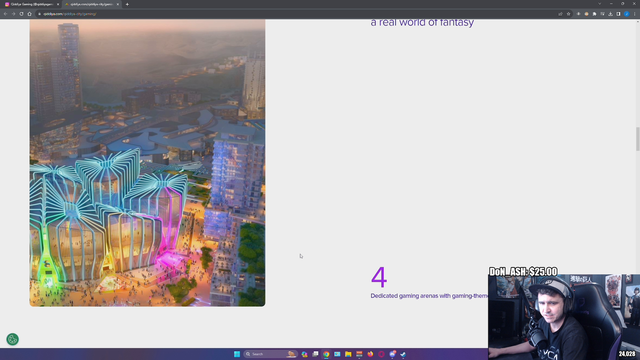640x360 pixels.
Task: Click the page vertical scrollbar thumb
Action: tap(638, 139)
